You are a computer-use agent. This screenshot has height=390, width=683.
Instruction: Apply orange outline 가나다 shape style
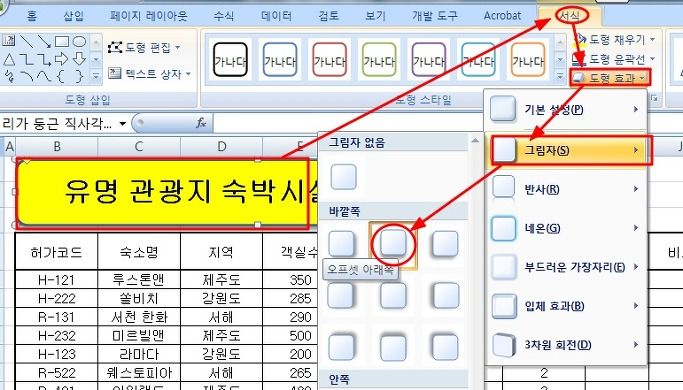[x=528, y=60]
